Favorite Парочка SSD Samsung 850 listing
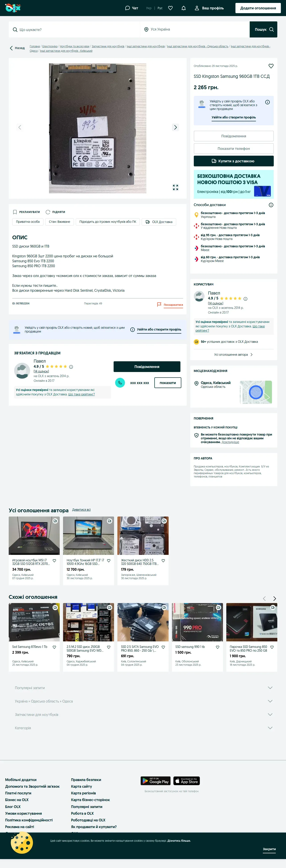This screenshot has height=868, width=286. tap(272, 647)
